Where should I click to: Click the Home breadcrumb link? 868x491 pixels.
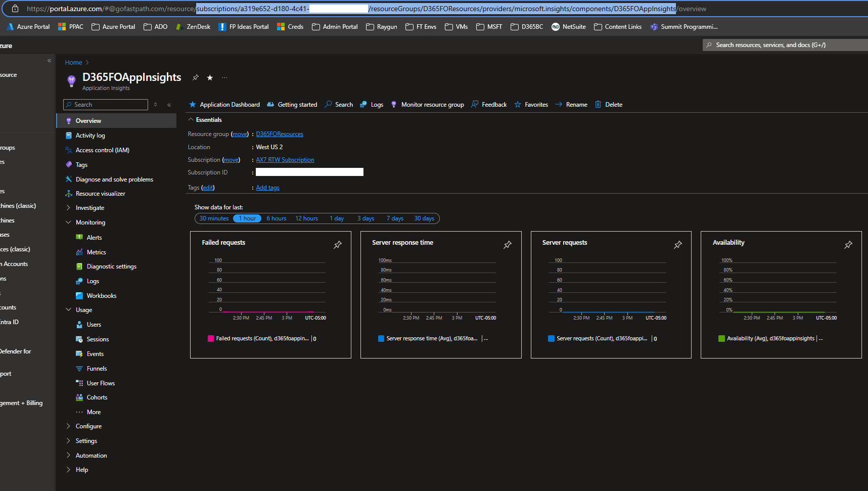73,63
